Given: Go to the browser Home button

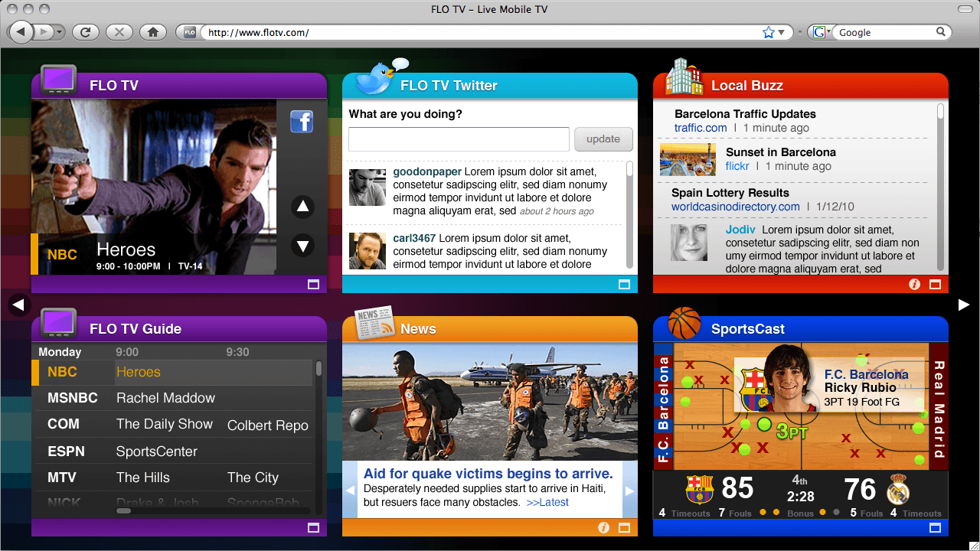Looking at the screenshot, I should [x=153, y=32].
